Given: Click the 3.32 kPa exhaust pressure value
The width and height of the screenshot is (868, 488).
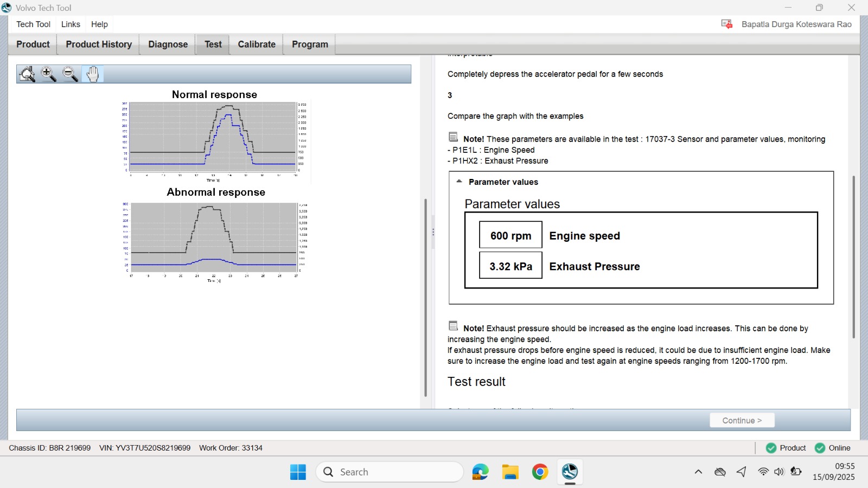Looking at the screenshot, I should (510, 266).
